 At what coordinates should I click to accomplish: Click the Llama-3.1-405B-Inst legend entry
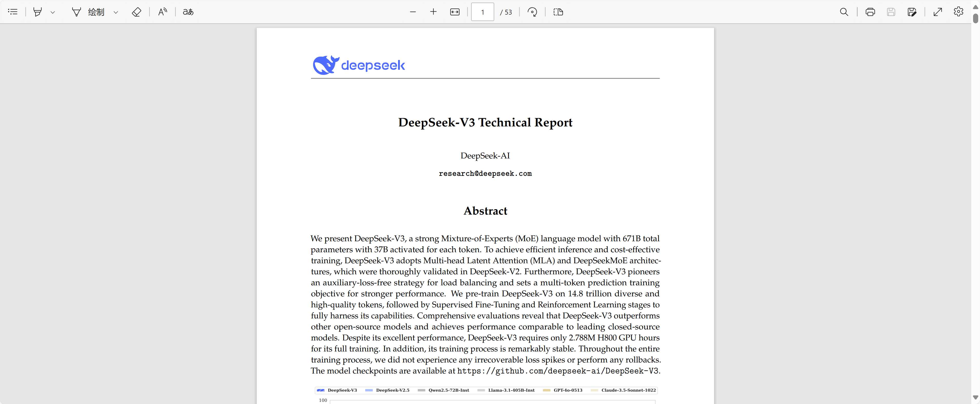click(506, 390)
